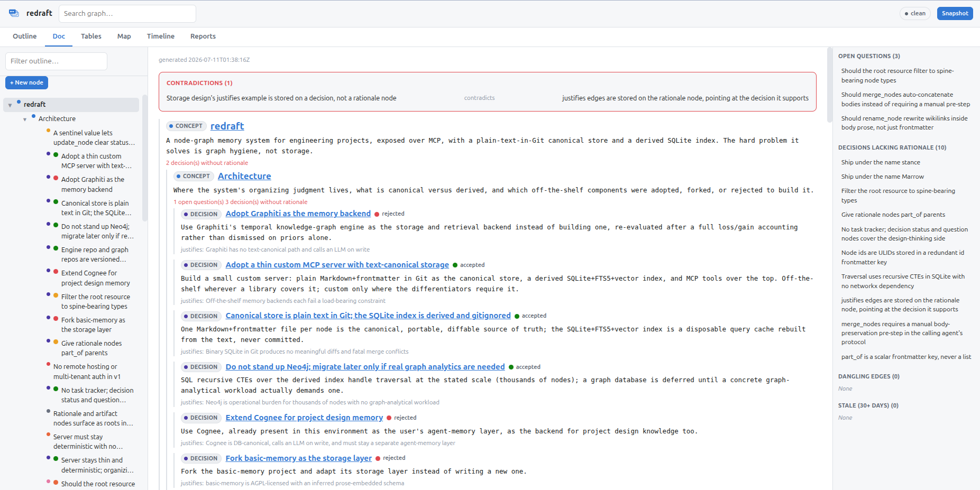Select 'Rationale and artifact nodes surface' outline item
This screenshot has width=980, height=490.
(x=93, y=419)
